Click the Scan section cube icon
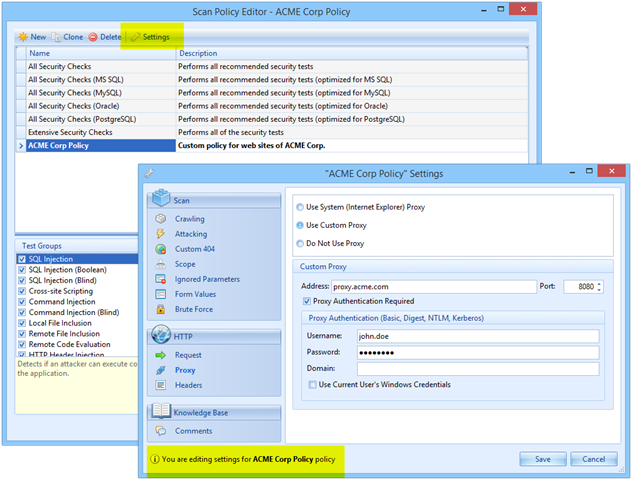The image size is (632, 480). [x=161, y=197]
